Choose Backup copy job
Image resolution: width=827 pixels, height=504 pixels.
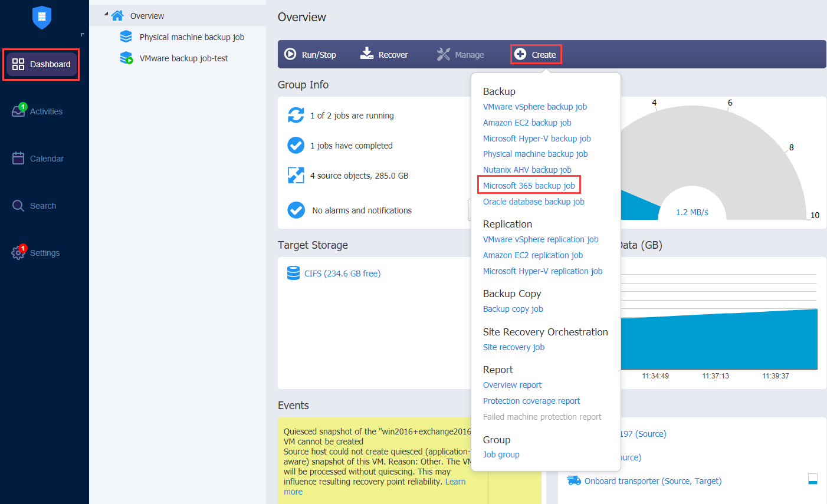pyautogui.click(x=513, y=309)
